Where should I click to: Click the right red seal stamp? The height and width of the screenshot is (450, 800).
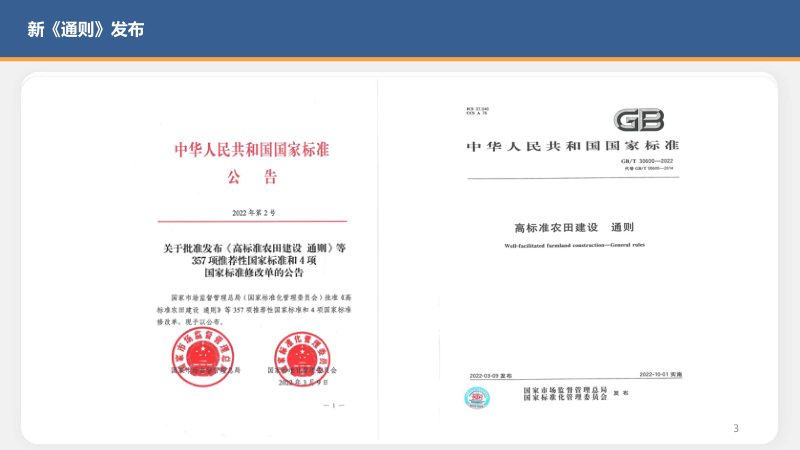click(x=302, y=359)
